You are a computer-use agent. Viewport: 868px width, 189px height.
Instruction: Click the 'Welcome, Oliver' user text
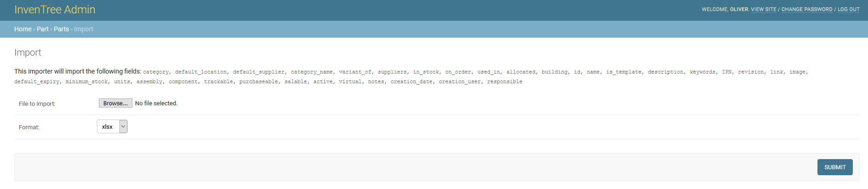pos(725,9)
